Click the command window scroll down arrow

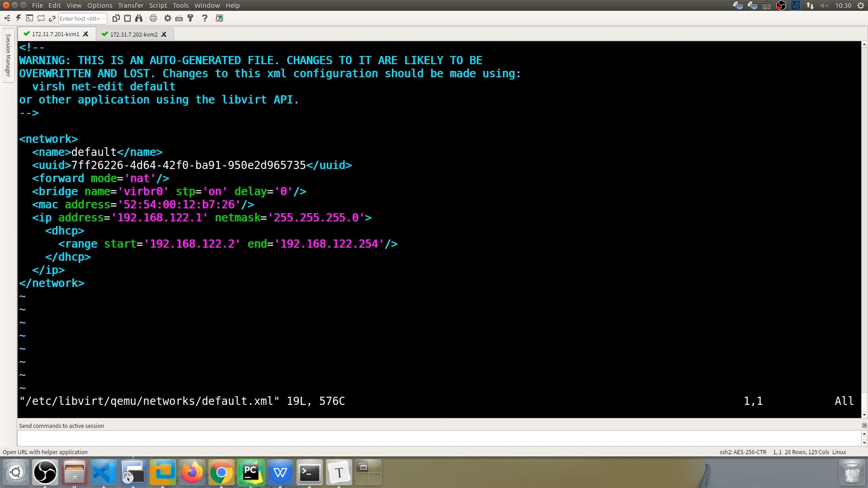(864, 443)
